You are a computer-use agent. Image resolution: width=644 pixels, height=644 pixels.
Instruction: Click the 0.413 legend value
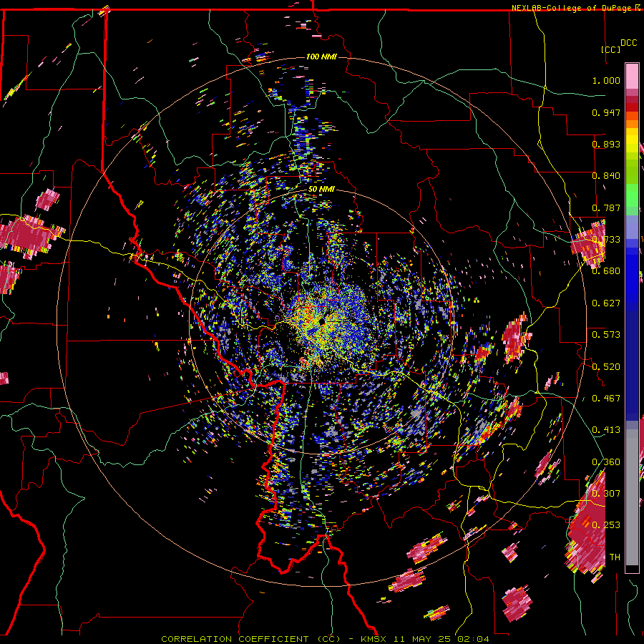point(606,429)
